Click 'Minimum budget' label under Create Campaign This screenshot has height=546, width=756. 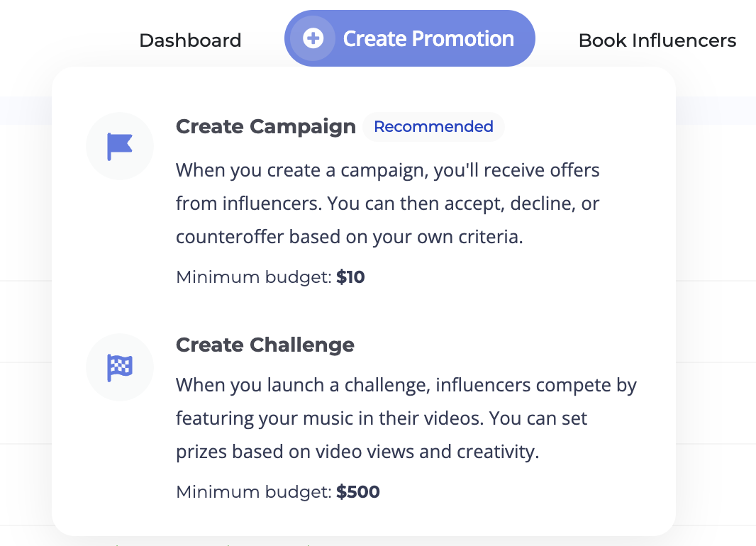[x=253, y=277]
